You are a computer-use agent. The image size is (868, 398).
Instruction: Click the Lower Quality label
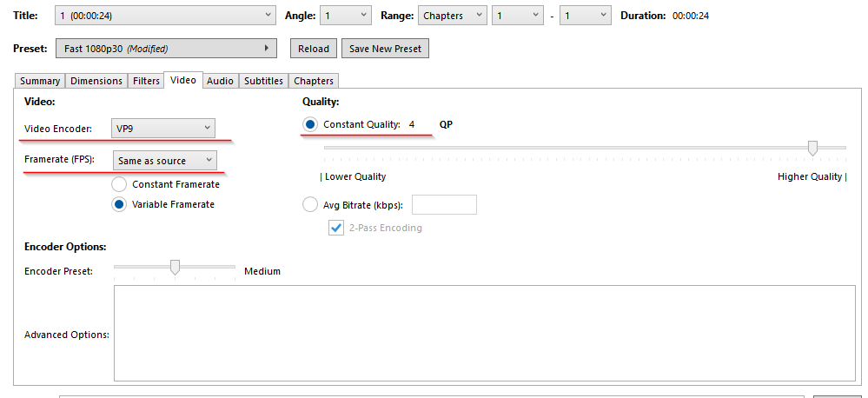353,176
